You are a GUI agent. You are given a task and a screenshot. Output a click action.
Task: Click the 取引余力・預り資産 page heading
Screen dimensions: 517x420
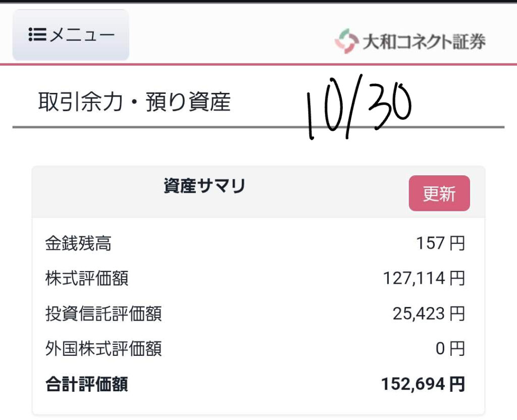(x=134, y=102)
